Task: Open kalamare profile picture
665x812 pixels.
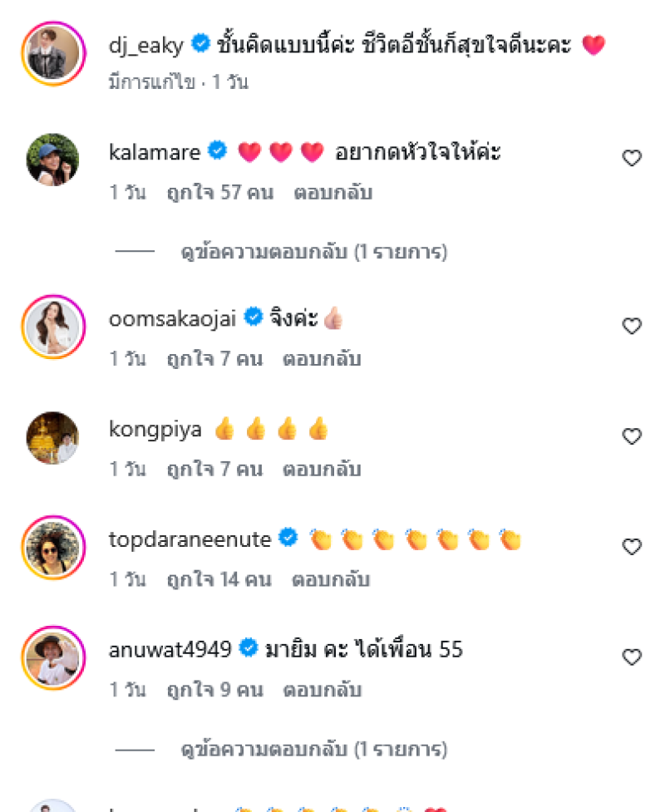Action: coord(53,160)
